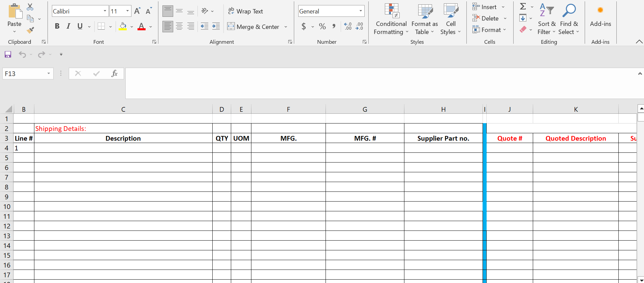Open the Calibri font name dropdown

click(x=105, y=11)
